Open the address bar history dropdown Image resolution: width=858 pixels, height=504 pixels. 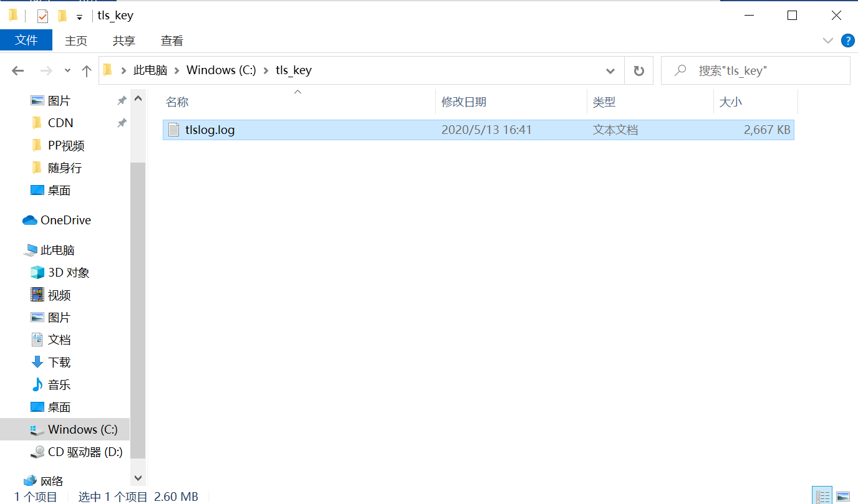click(x=610, y=71)
